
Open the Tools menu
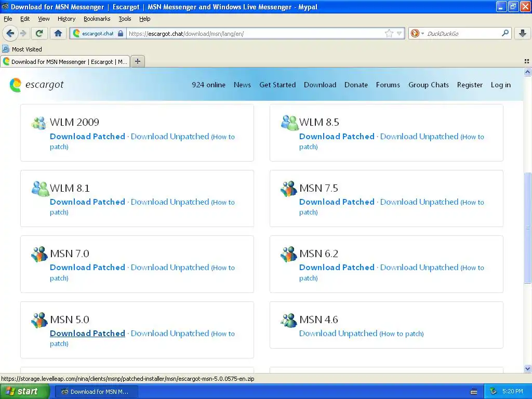pyautogui.click(x=125, y=19)
